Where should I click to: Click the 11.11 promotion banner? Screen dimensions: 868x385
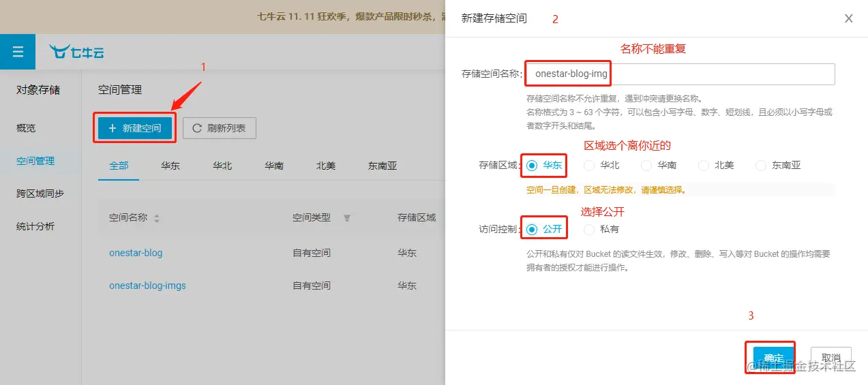pyautogui.click(x=222, y=17)
